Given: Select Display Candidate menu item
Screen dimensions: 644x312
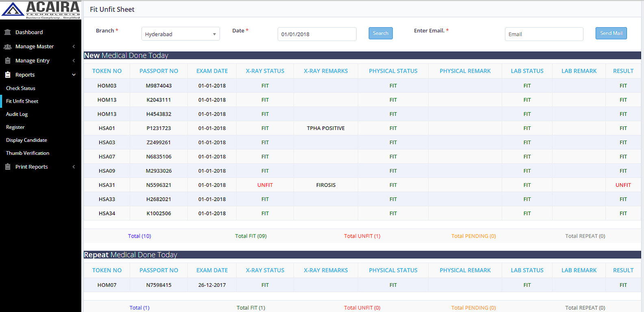Looking at the screenshot, I should pos(26,140).
